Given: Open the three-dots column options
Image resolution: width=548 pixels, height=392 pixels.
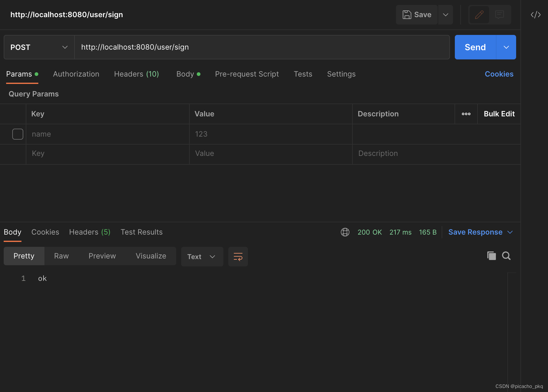Looking at the screenshot, I should [x=466, y=114].
